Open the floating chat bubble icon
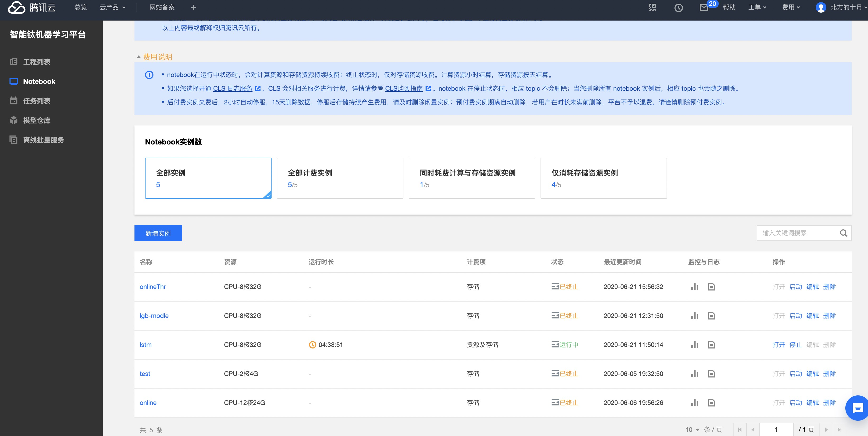 (857, 408)
